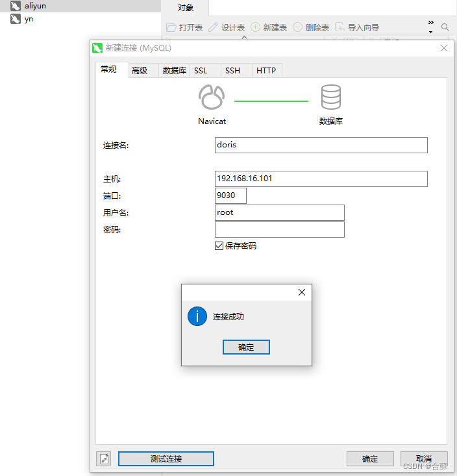Close the 新建连接 dialog window
The image size is (457, 476).
tap(444, 48)
